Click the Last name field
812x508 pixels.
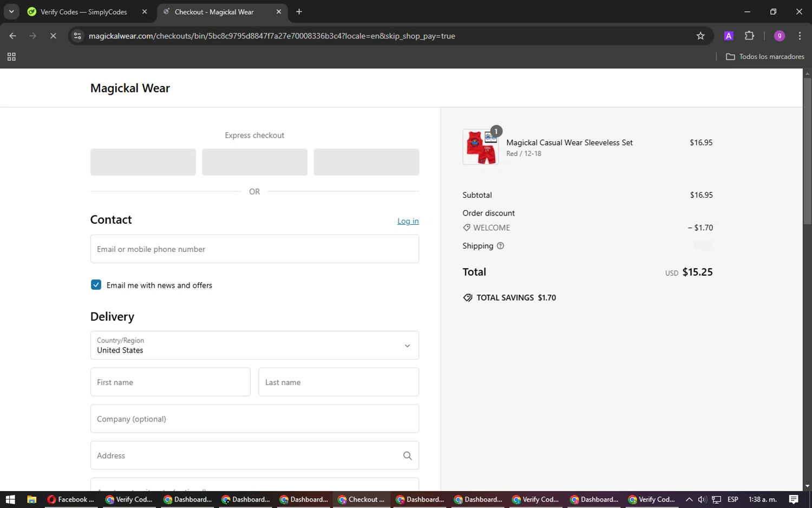[x=339, y=382]
